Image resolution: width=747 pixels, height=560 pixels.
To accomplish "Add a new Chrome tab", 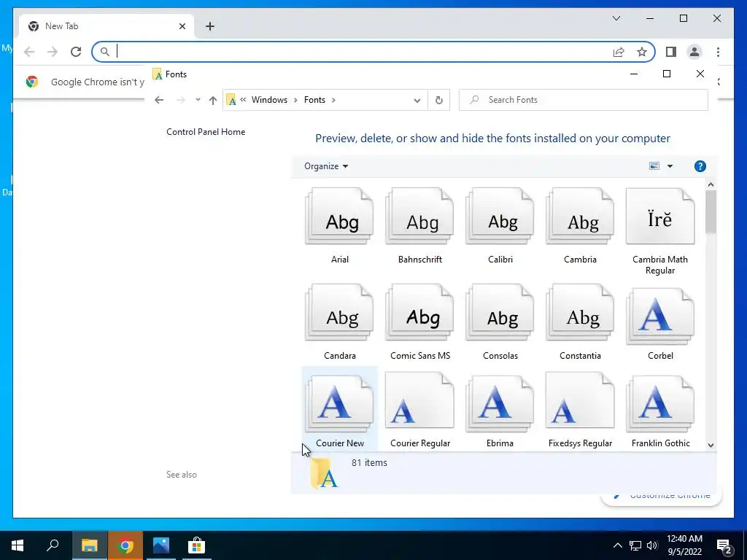I will [210, 26].
